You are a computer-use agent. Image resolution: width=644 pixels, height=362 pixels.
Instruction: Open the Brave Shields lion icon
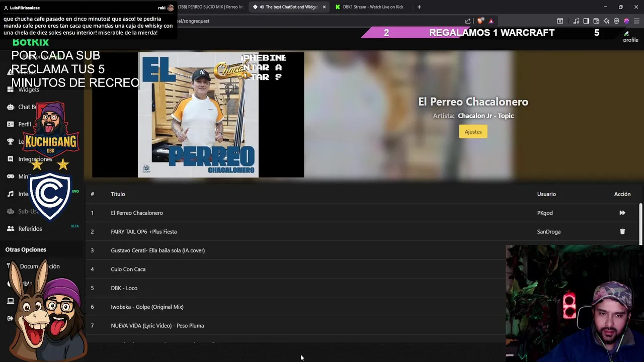(480, 21)
